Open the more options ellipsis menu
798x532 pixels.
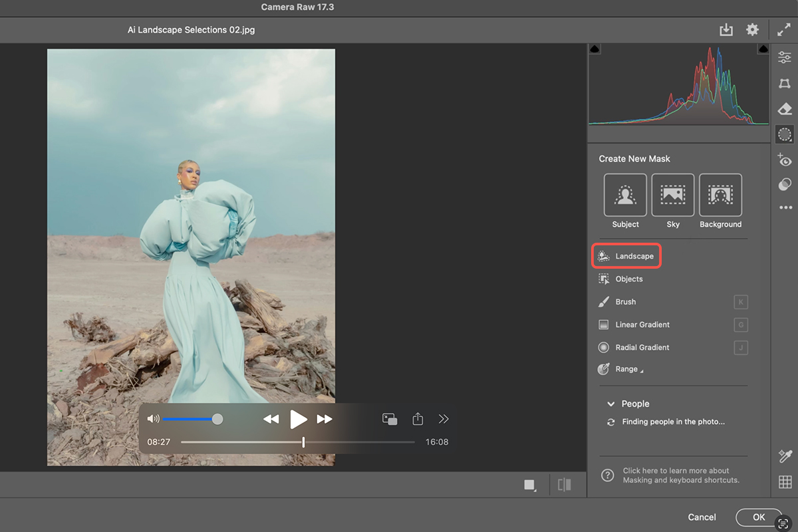pyautogui.click(x=785, y=208)
